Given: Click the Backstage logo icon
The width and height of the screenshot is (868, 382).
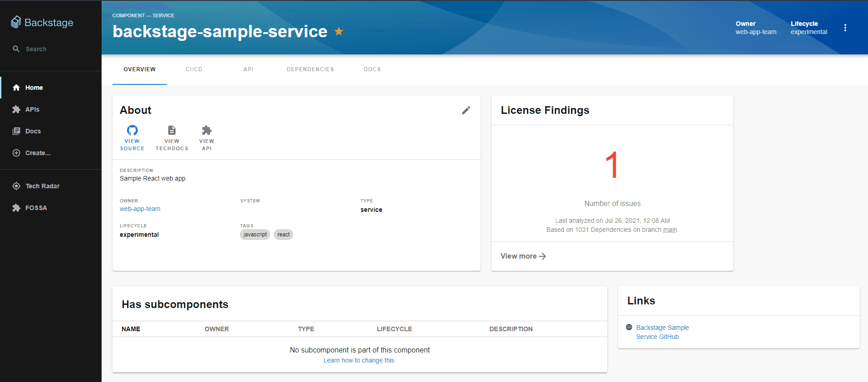Looking at the screenshot, I should (16, 22).
